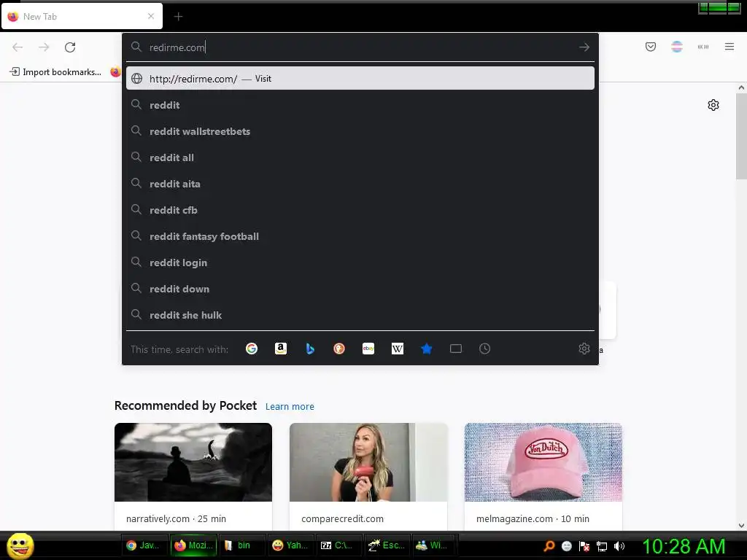The width and height of the screenshot is (747, 560).
Task: Choose 'reddit wallstreetbets' suggestion
Action: click(360, 131)
